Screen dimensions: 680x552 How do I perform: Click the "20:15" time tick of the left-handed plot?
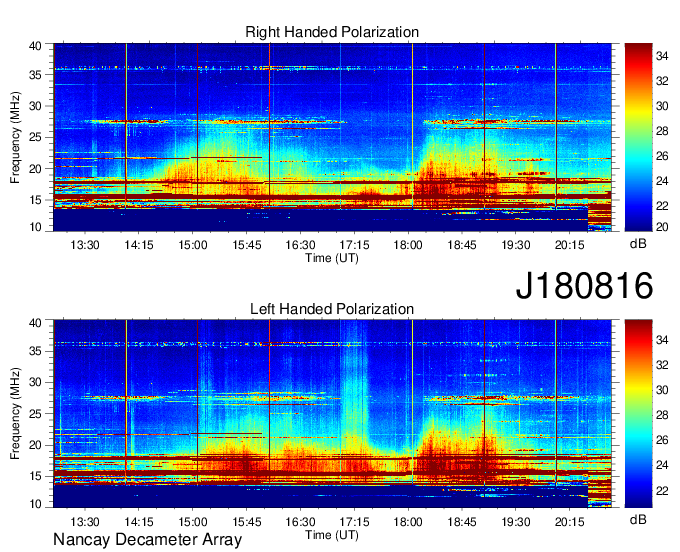[569, 522]
